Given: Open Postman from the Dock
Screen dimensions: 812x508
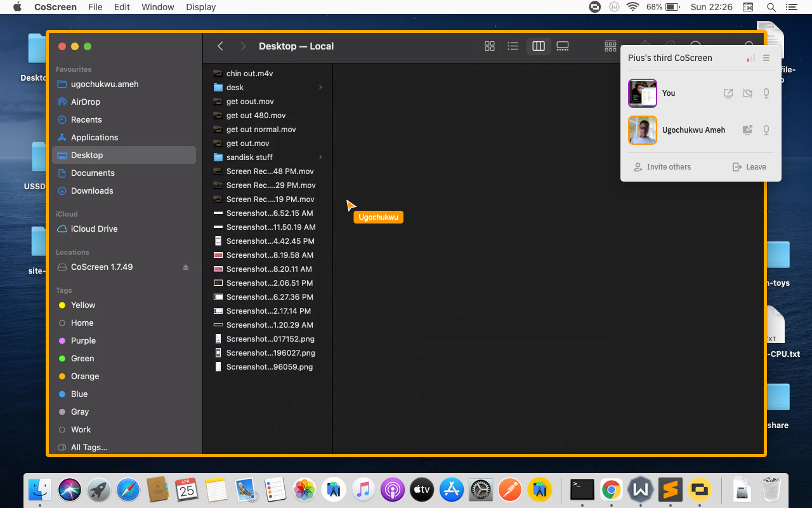Looking at the screenshot, I should [509, 490].
